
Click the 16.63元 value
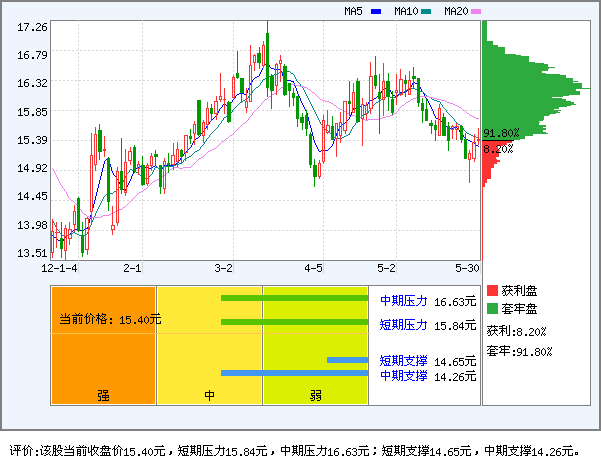pyautogui.click(x=455, y=302)
